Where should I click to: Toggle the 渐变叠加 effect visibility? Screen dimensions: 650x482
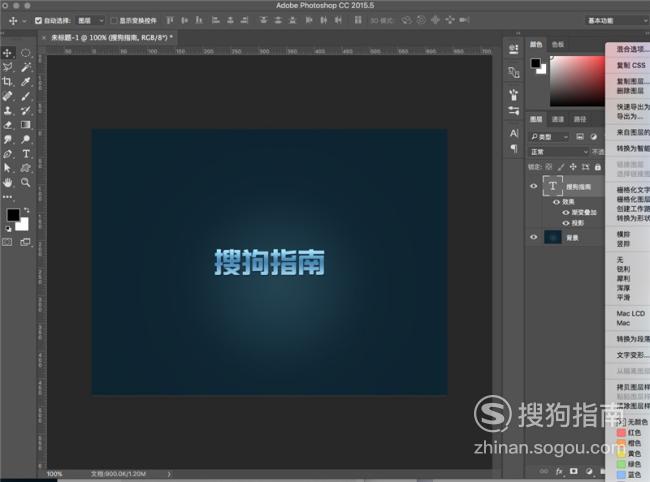566,212
